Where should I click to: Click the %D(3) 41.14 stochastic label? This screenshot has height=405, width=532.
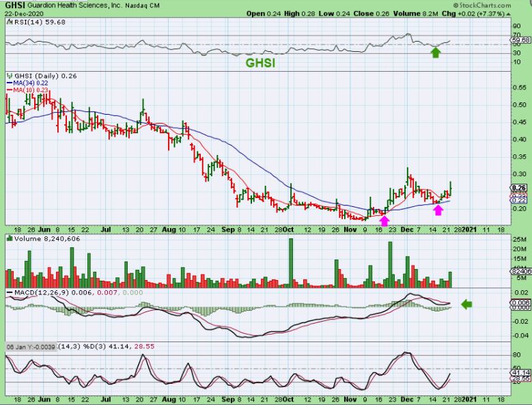pyautogui.click(x=106, y=347)
